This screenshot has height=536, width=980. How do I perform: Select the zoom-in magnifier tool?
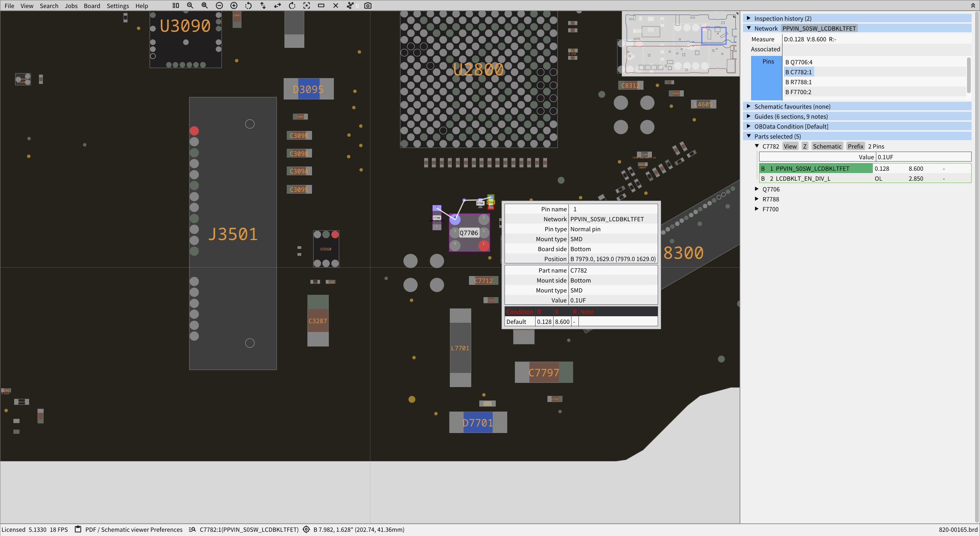pyautogui.click(x=204, y=6)
